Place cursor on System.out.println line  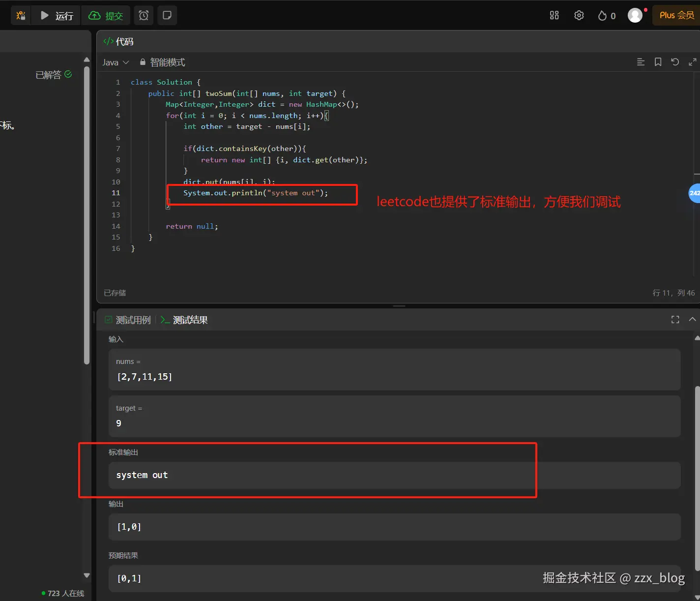tap(256, 193)
